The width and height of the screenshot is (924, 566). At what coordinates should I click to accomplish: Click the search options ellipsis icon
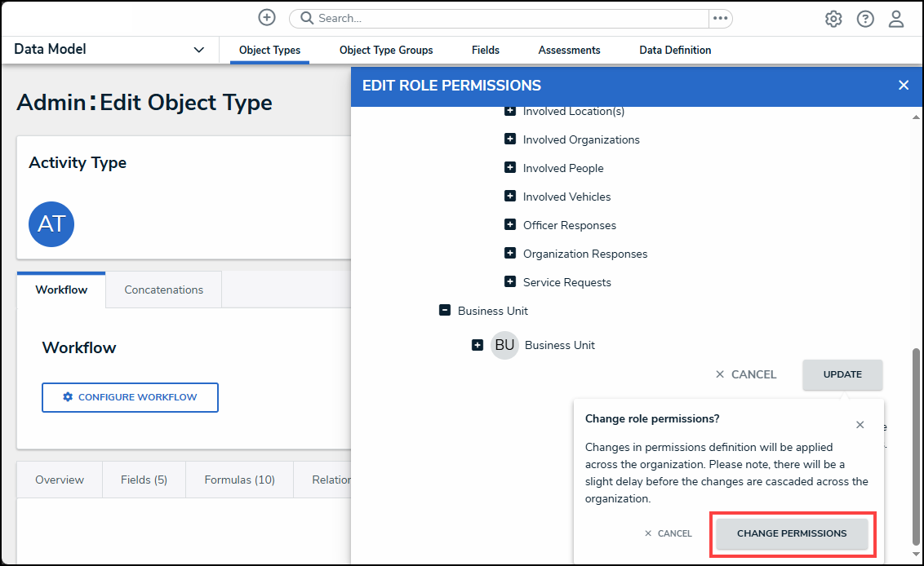coord(720,19)
